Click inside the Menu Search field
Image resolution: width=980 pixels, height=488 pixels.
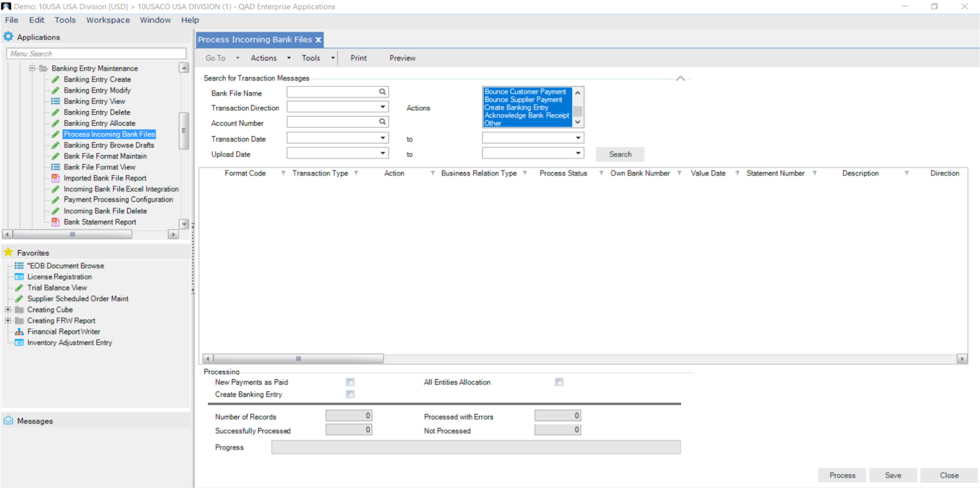95,53
